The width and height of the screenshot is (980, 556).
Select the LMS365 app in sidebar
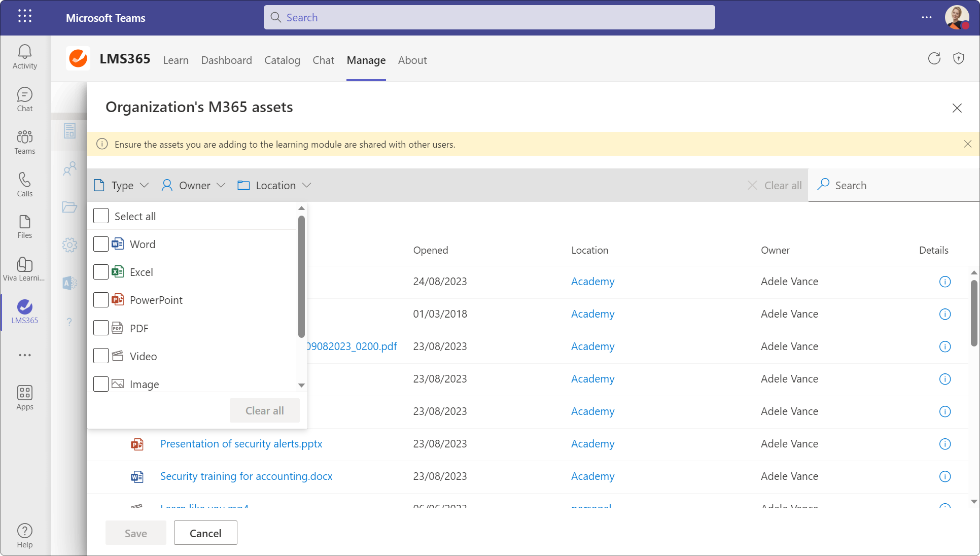coord(25,311)
